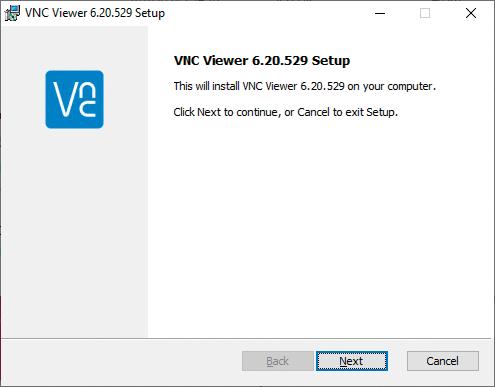Screen dimensions: 495x387
Task: Proceed by clicking the Next button
Action: tap(352, 361)
